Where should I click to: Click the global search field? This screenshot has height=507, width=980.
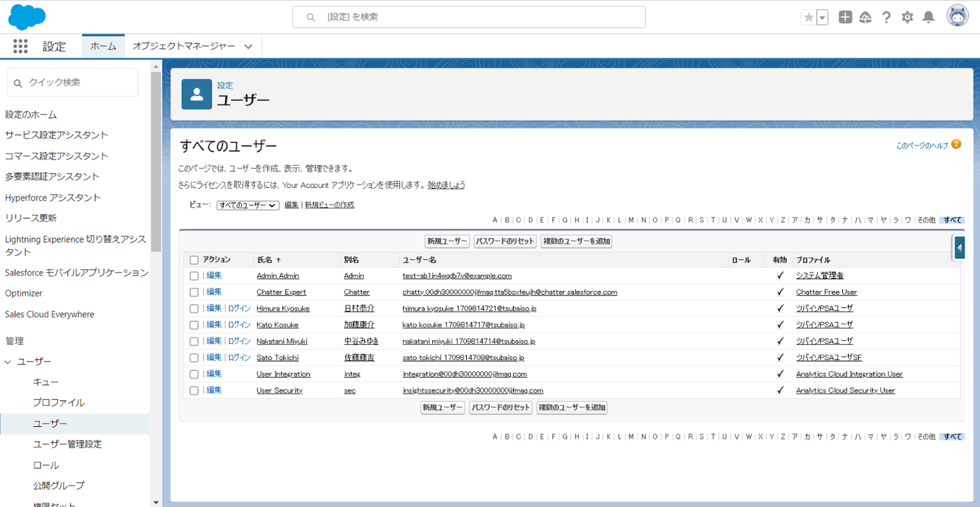469,17
